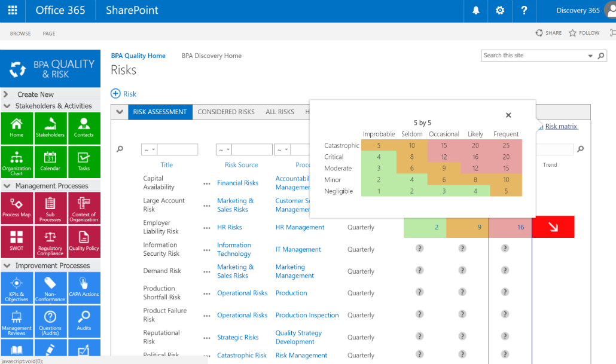Image resolution: width=616 pixels, height=364 pixels.
Task: Open the view selector chevron dropdown
Action: tap(120, 112)
